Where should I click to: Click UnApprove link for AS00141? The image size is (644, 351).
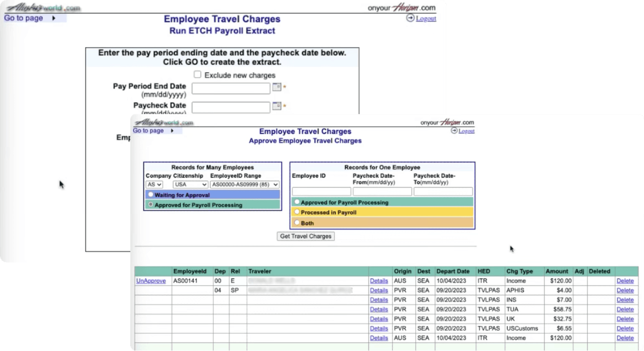point(151,281)
